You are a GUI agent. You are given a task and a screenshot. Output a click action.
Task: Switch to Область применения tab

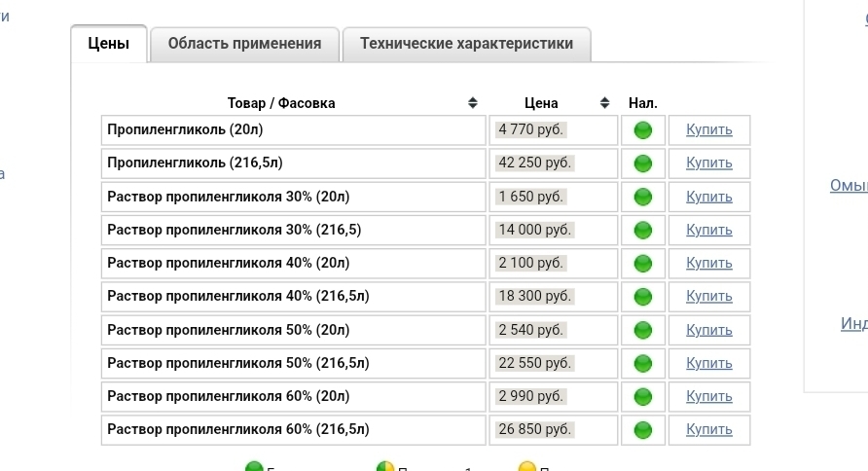(x=244, y=44)
